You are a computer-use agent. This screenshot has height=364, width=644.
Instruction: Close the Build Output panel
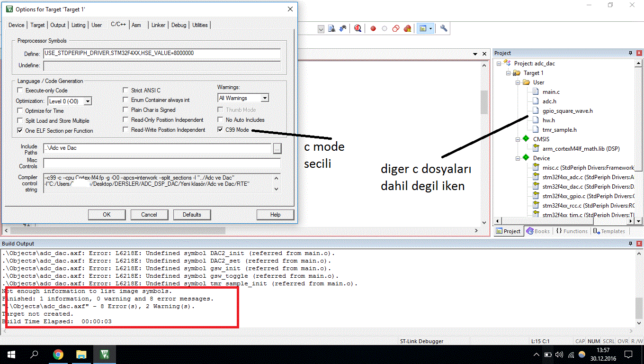[x=639, y=243]
